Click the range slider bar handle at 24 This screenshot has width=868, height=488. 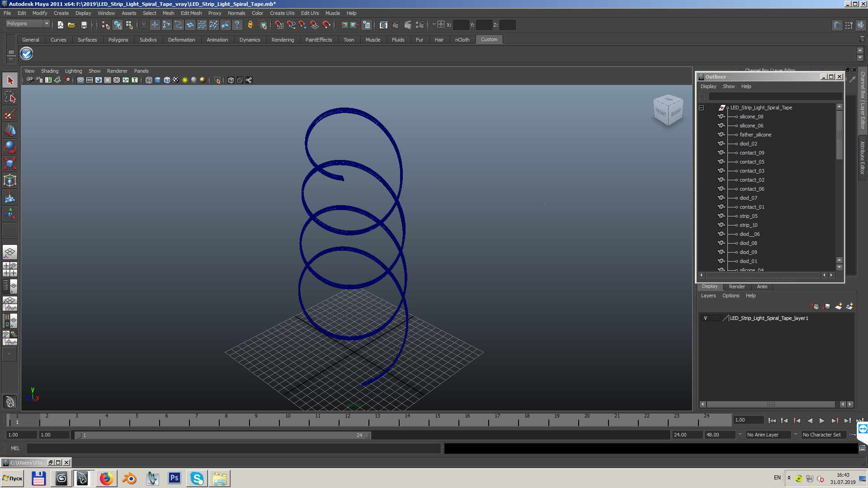coord(368,435)
